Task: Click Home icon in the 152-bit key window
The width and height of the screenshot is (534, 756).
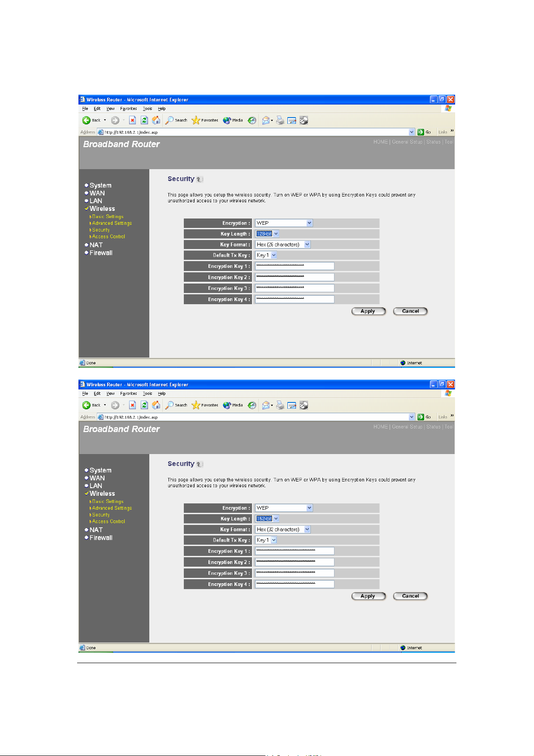Action: (156, 405)
